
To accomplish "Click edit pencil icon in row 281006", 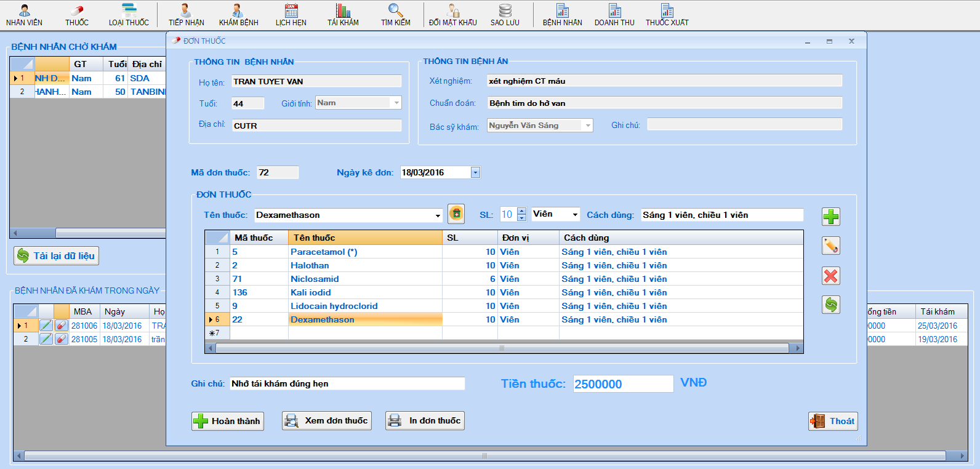I will click(x=46, y=326).
